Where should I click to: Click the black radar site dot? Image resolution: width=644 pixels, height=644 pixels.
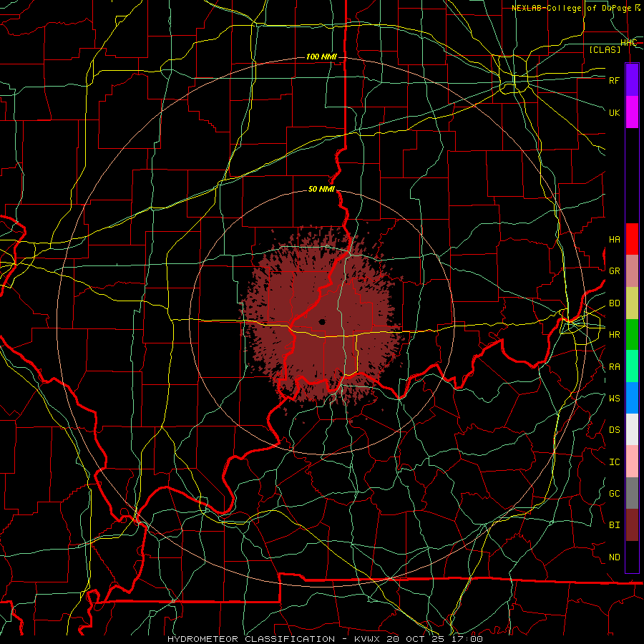click(322, 321)
